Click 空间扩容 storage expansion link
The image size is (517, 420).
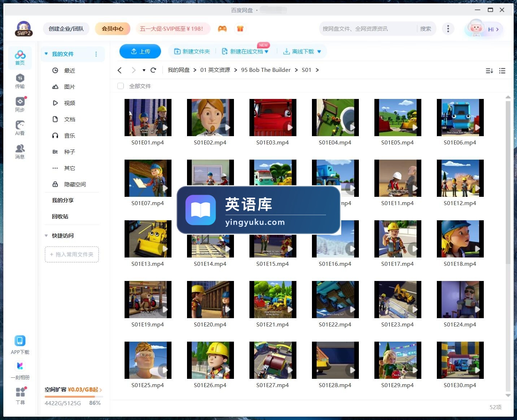point(73,390)
